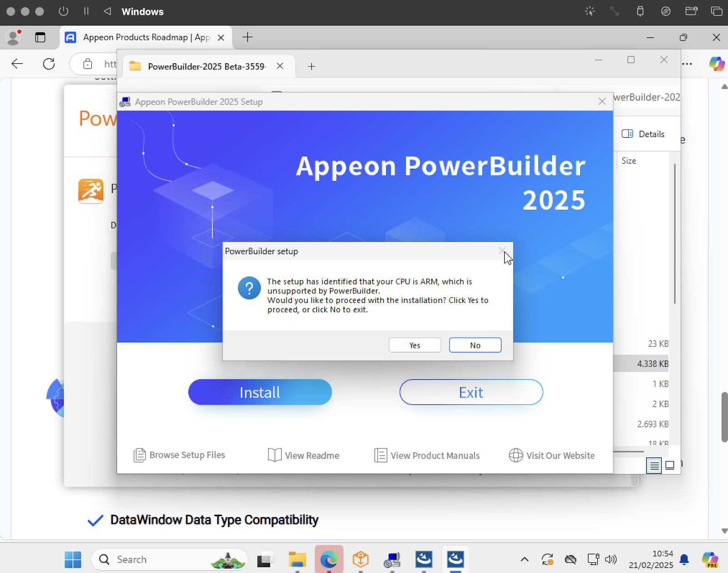Open a new browser tab in Edge
The width and height of the screenshot is (728, 573).
click(248, 37)
